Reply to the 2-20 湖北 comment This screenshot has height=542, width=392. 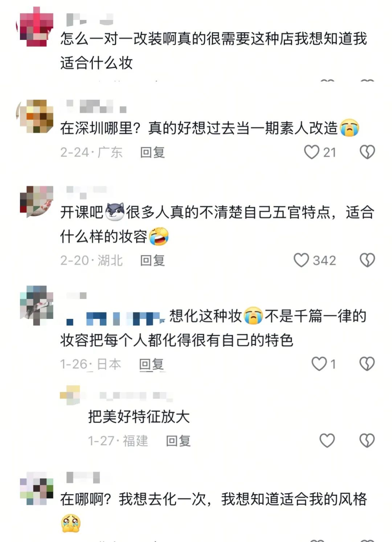pos(152,260)
